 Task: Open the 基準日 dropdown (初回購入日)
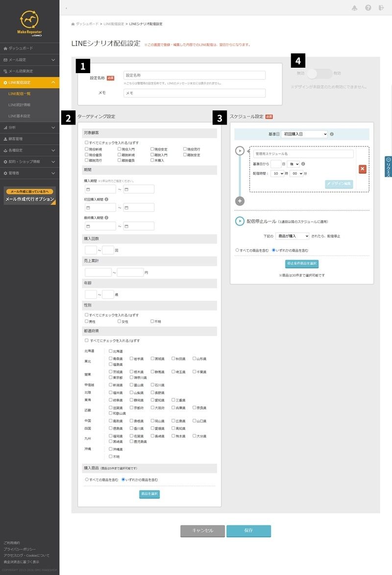[x=304, y=134]
